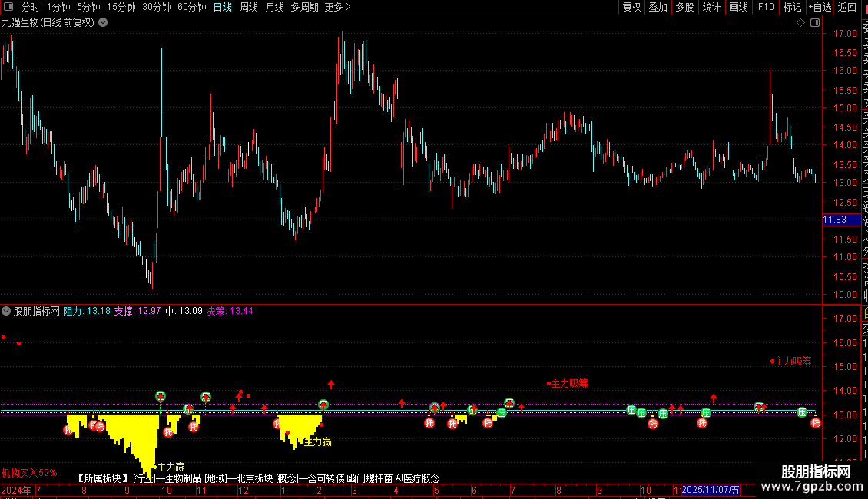Click the 11.50 price axis label
Viewport: 868px width, 499px height.
tap(845, 239)
